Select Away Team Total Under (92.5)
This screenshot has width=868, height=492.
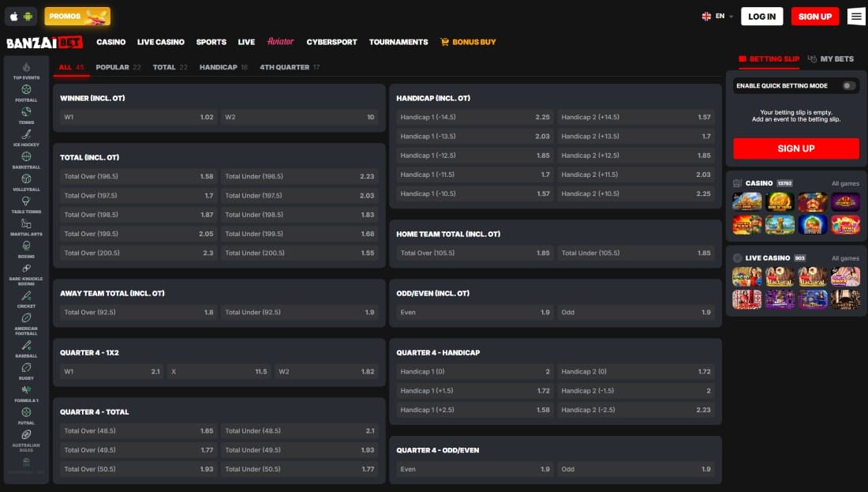pos(300,313)
